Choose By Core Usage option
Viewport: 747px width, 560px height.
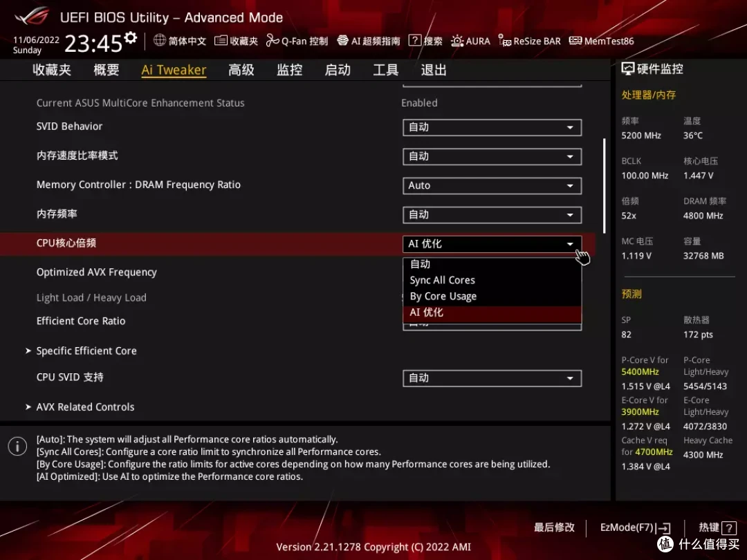492,296
